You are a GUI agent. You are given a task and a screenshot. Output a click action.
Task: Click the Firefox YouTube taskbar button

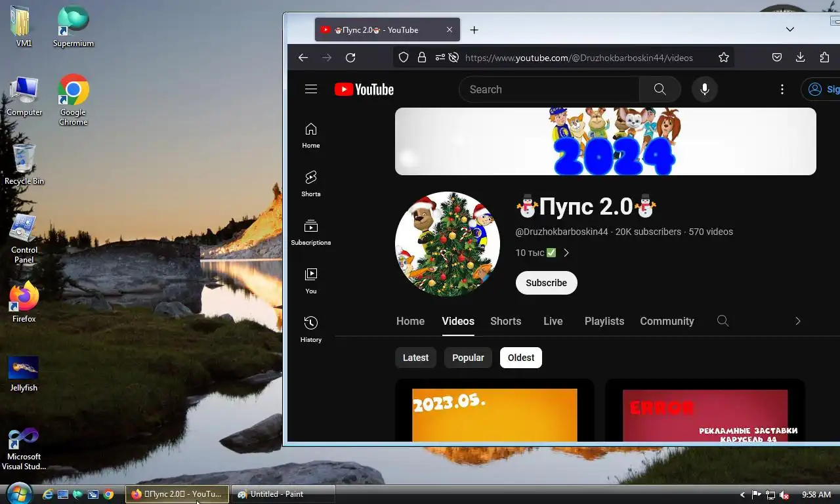pyautogui.click(x=177, y=494)
